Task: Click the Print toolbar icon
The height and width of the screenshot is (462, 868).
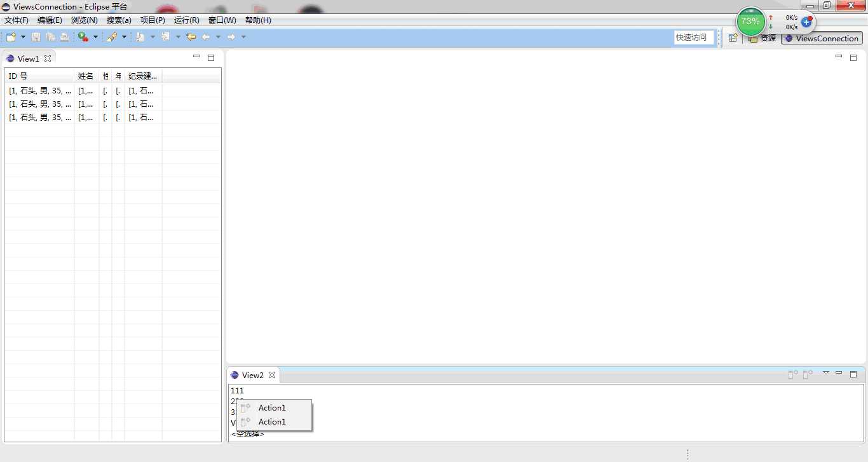Action: [64, 37]
